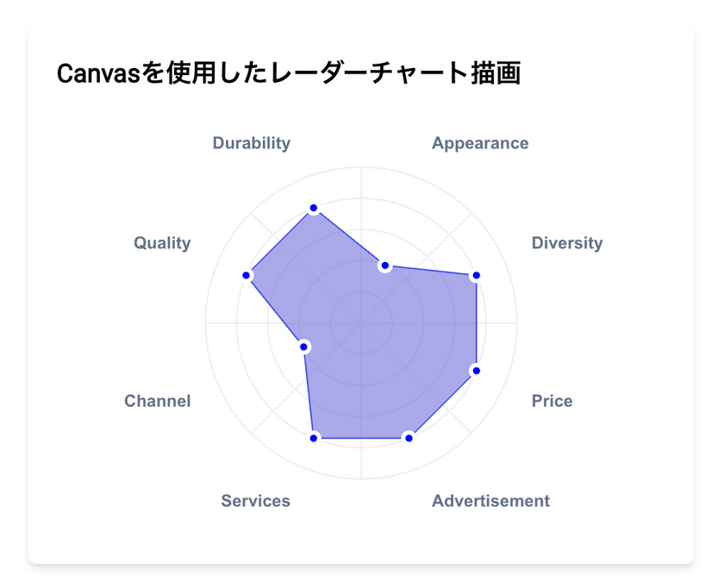The width and height of the screenshot is (724, 588).
Task: Click the Services axis label
Action: point(255,501)
